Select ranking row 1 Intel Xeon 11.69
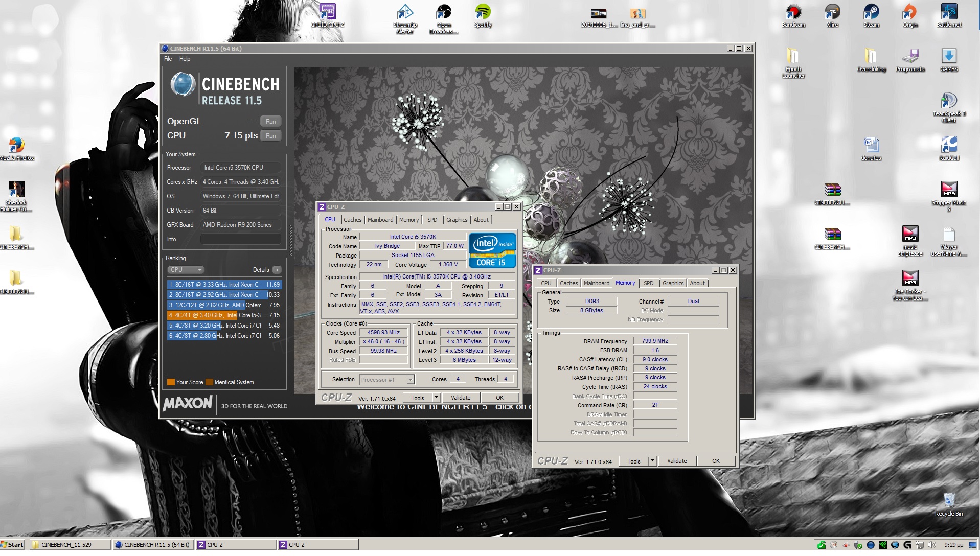This screenshot has width=980, height=556. tap(224, 285)
